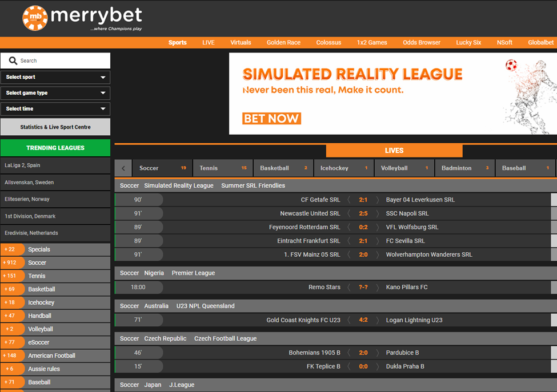This screenshot has height=392, width=557.
Task: Click the search input field
Action: pos(63,60)
